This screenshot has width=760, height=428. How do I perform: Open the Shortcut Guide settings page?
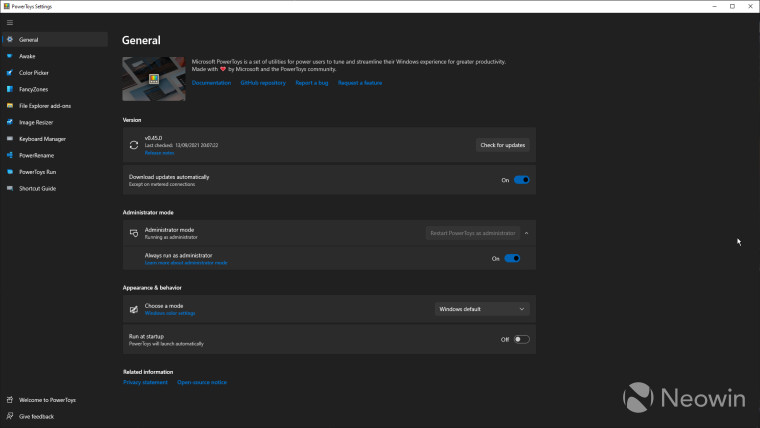(x=38, y=188)
